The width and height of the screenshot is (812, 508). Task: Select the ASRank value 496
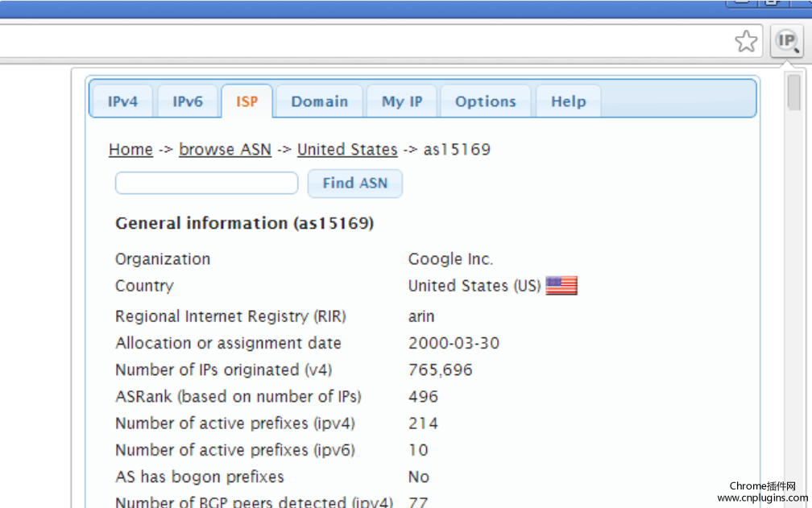click(423, 397)
